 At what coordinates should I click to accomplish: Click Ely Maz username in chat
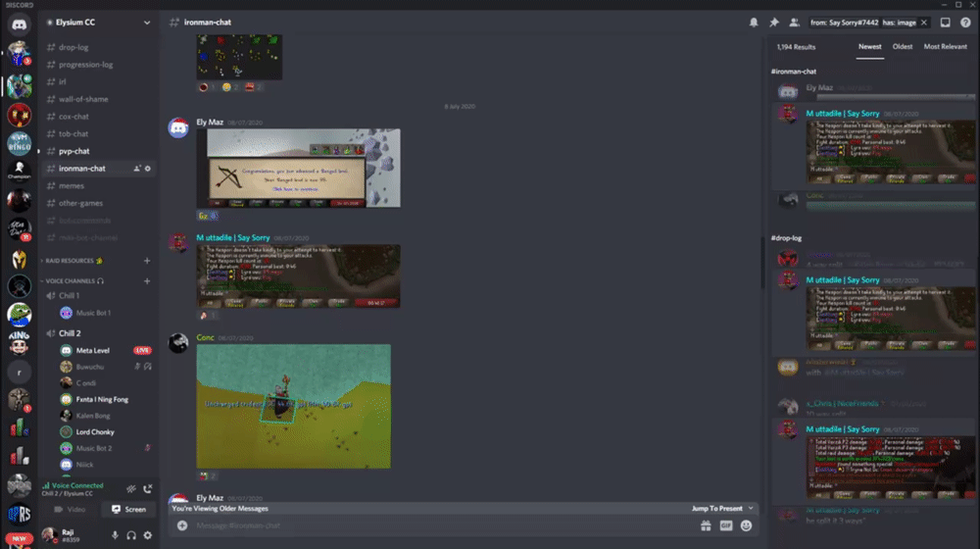(x=210, y=123)
